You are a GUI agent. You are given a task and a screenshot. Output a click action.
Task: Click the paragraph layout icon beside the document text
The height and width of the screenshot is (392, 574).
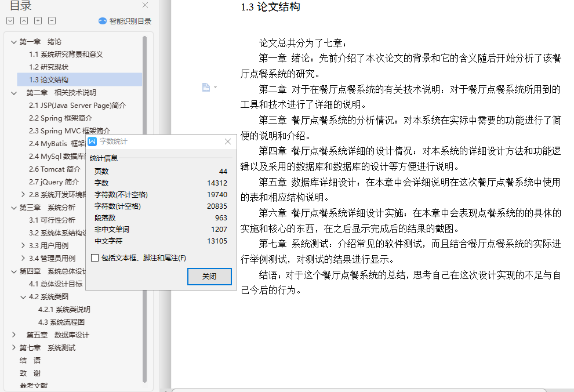206,87
